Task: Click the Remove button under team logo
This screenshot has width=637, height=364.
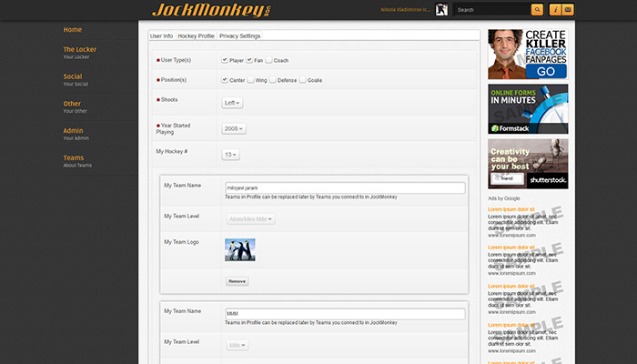Action: 237,281
